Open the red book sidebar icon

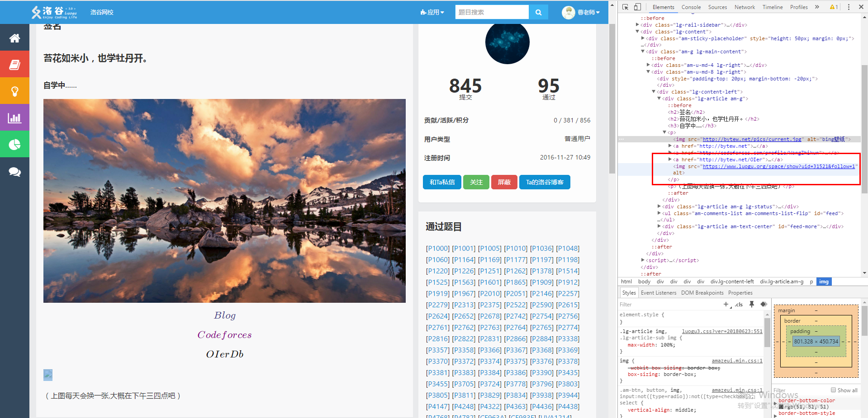(x=14, y=65)
